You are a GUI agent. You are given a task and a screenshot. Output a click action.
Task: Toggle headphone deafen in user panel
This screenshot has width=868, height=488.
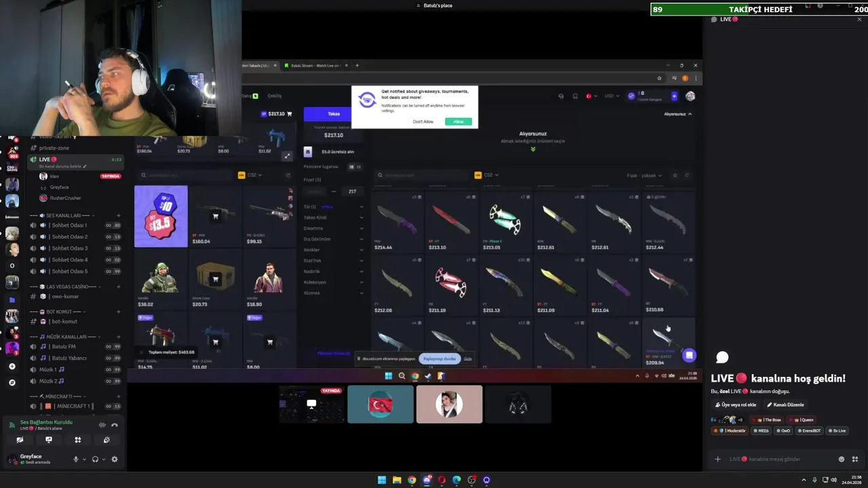(x=95, y=459)
